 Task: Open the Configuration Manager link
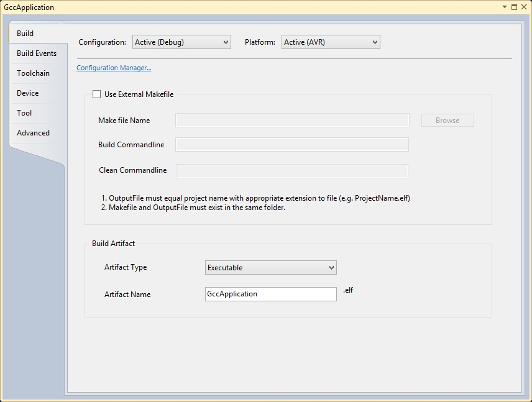[114, 68]
